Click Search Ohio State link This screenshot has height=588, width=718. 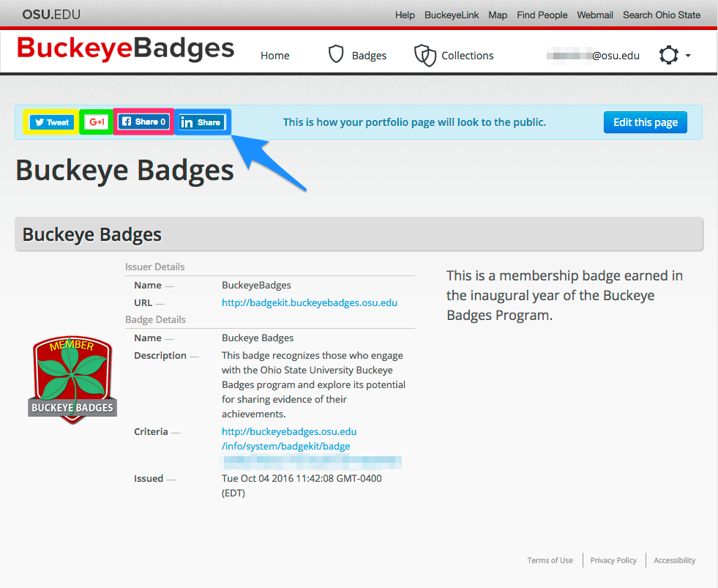click(x=661, y=15)
